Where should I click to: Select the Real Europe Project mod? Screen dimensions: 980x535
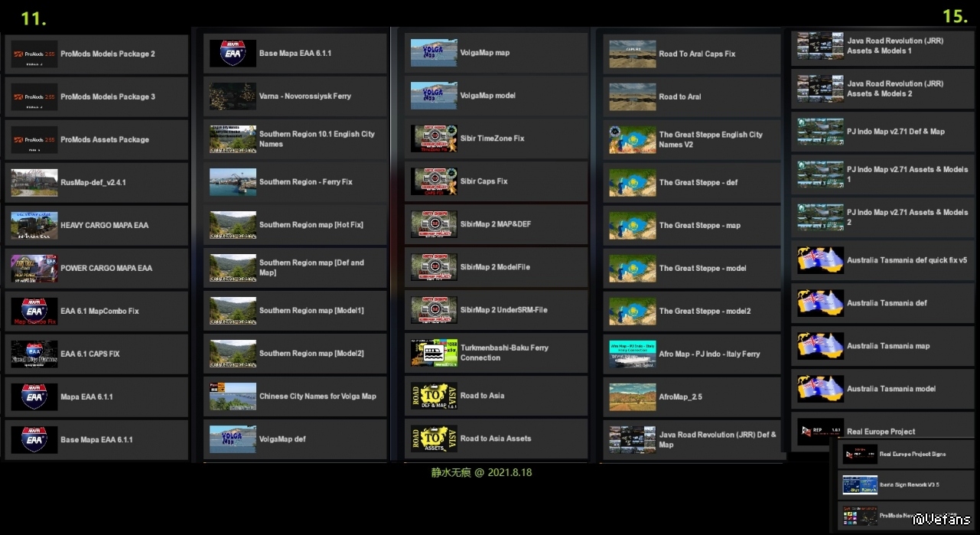(x=883, y=432)
